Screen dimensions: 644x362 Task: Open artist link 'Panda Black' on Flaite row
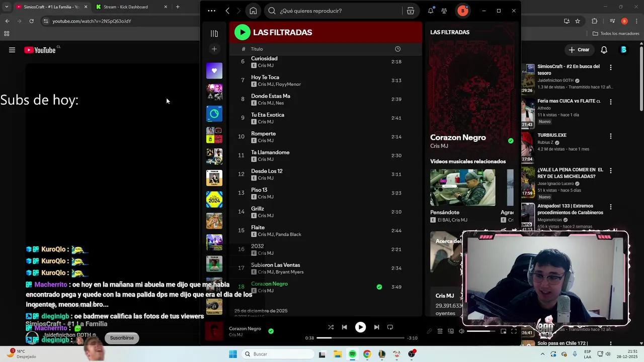[x=289, y=234]
